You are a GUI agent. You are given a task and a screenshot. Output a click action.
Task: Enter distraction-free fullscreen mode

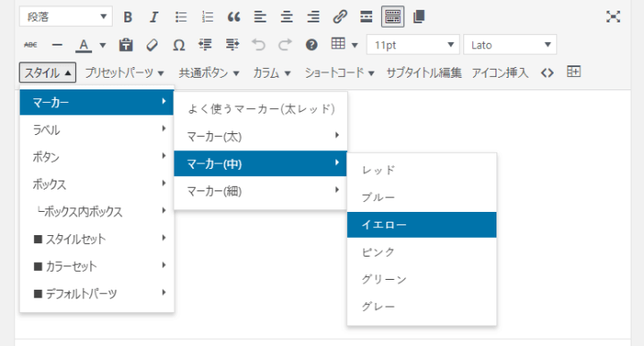coord(613,17)
